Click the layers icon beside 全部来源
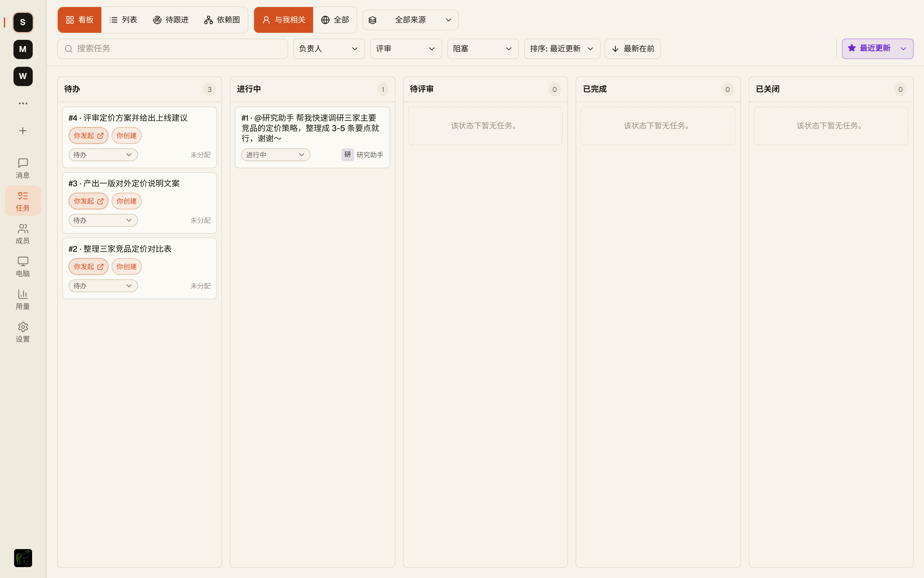The height and width of the screenshot is (578, 924). [x=373, y=20]
